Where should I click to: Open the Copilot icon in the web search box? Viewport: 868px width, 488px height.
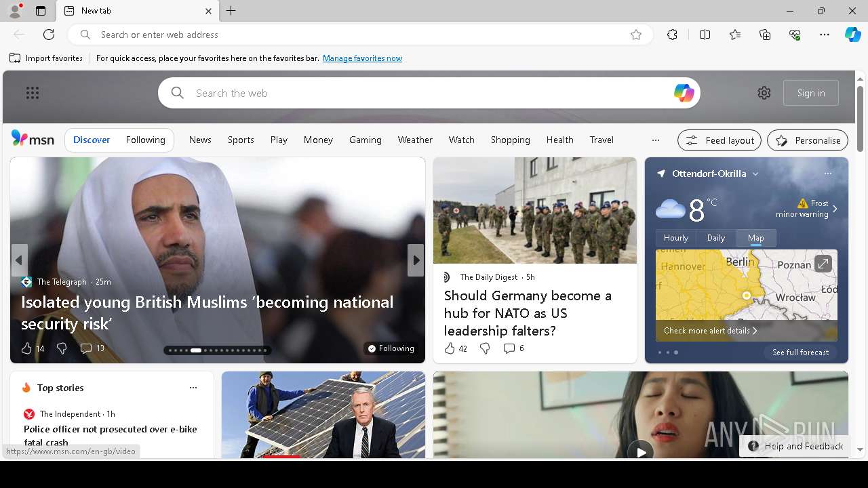[684, 93]
